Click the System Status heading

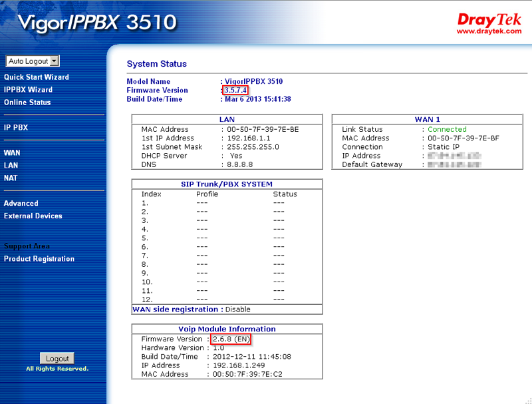click(x=156, y=64)
